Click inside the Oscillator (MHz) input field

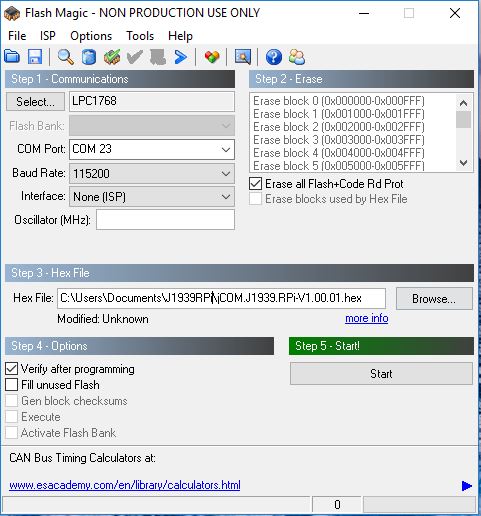pyautogui.click(x=165, y=220)
